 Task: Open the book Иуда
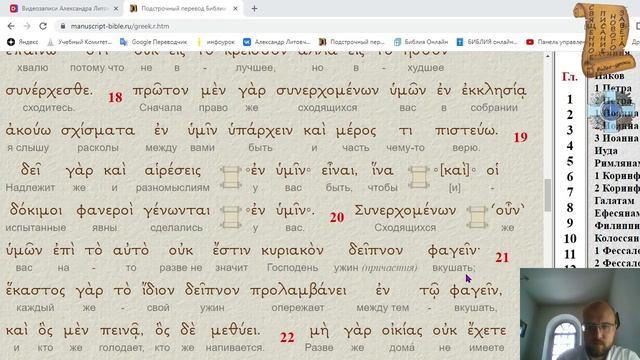606,151
